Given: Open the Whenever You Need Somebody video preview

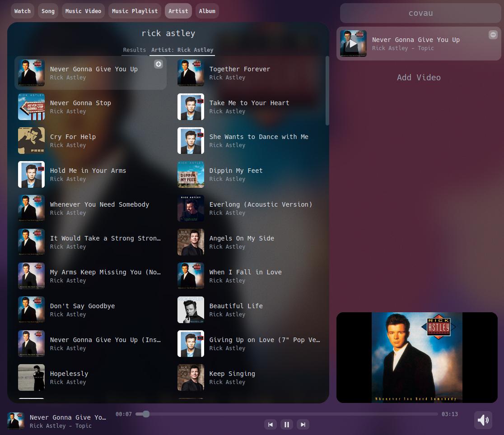Looking at the screenshot, I should [417, 357].
